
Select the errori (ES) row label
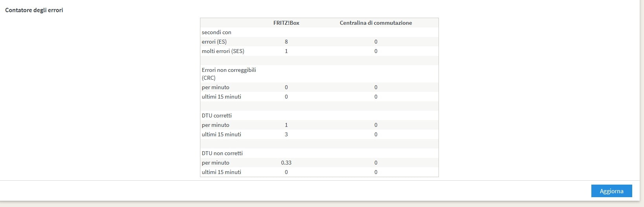pos(214,42)
